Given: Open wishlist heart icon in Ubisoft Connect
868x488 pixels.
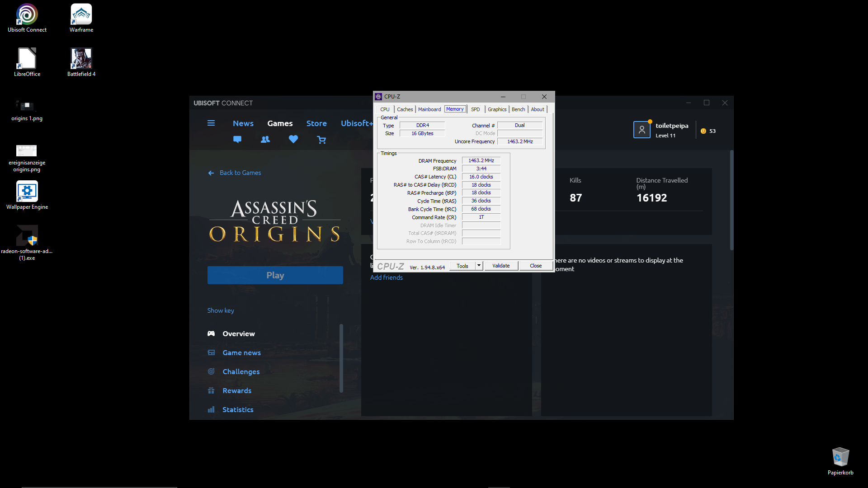Looking at the screenshot, I should tap(293, 140).
